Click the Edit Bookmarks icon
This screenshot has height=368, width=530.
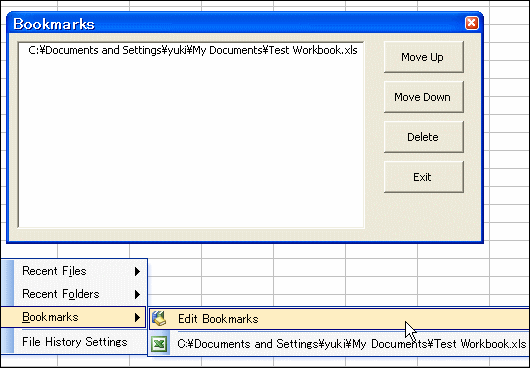tap(159, 319)
